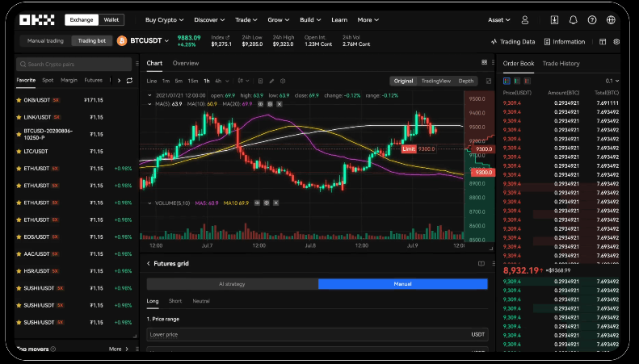Unfavorite AAC/USDT star
This screenshot has height=364, width=639.
19,254
